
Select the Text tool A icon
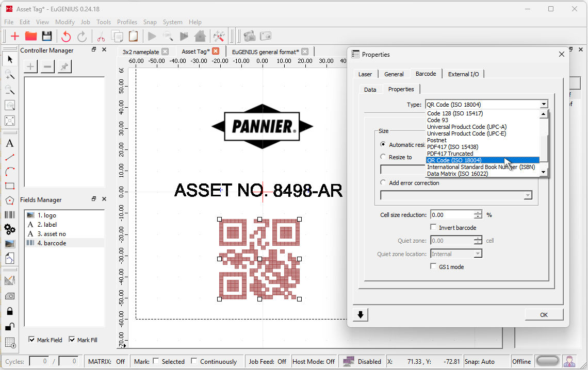point(10,143)
